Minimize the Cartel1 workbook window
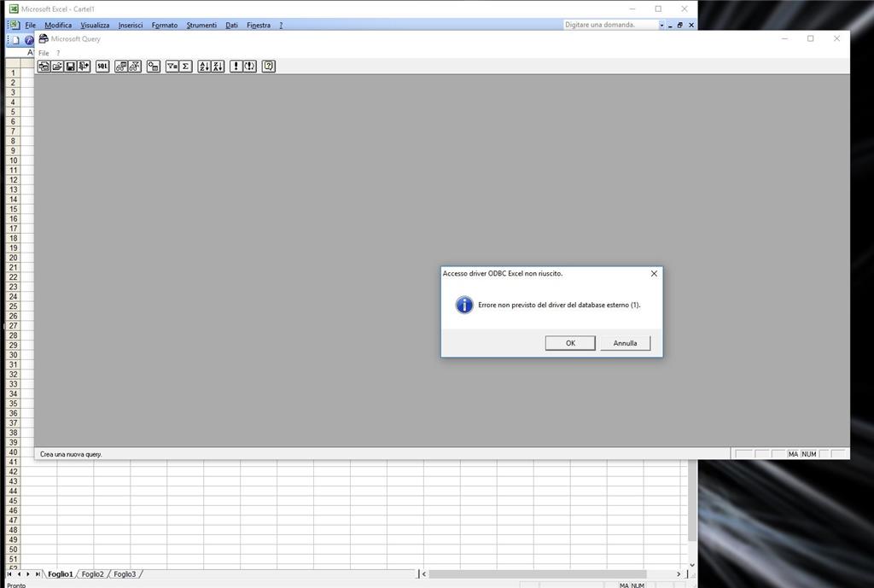 (670, 25)
